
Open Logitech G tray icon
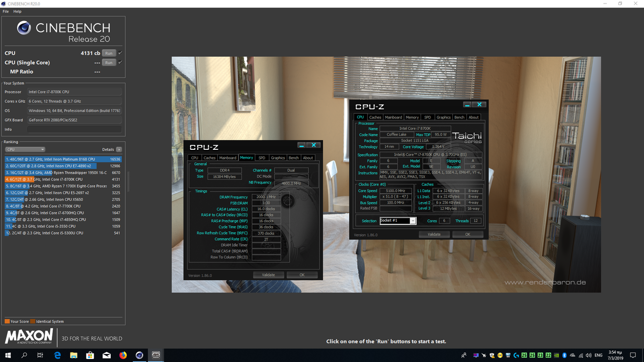point(516,355)
